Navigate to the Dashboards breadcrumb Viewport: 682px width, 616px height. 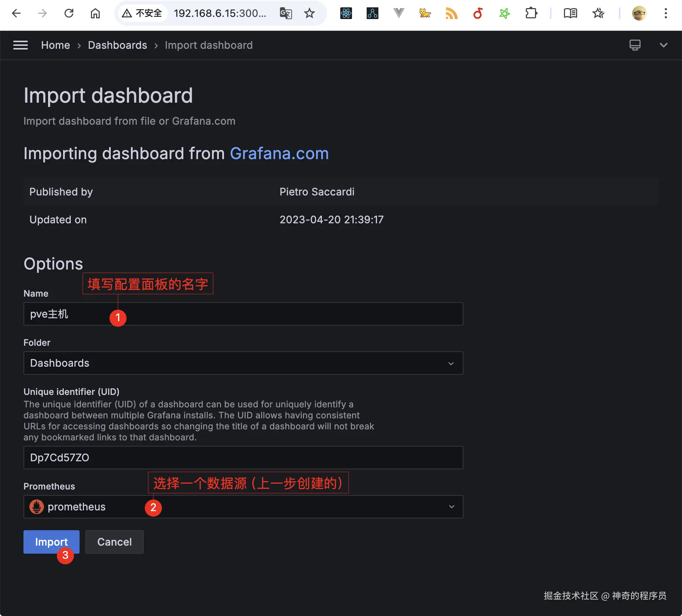[117, 45]
